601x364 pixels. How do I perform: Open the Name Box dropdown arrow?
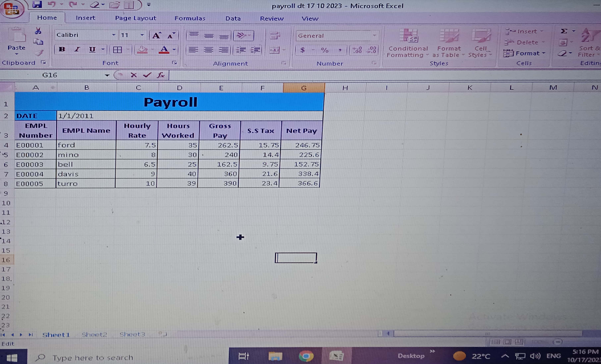coord(107,75)
